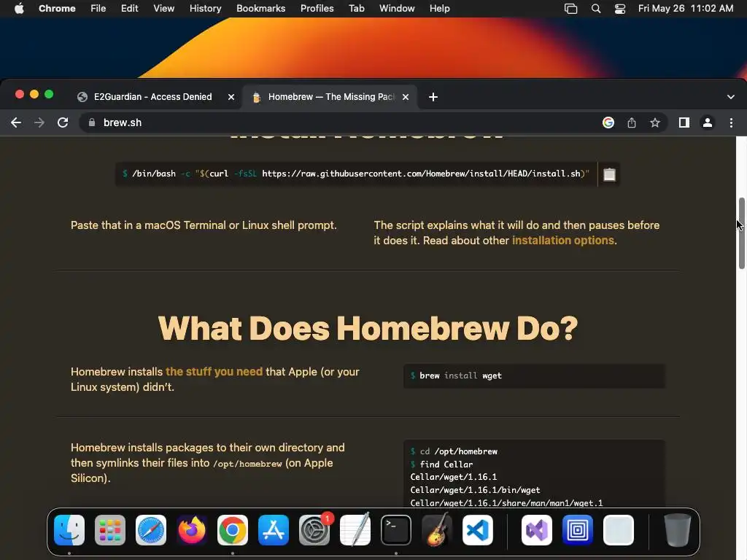Open the Edit menu
Viewport: 747px width, 560px height.
[130, 9]
